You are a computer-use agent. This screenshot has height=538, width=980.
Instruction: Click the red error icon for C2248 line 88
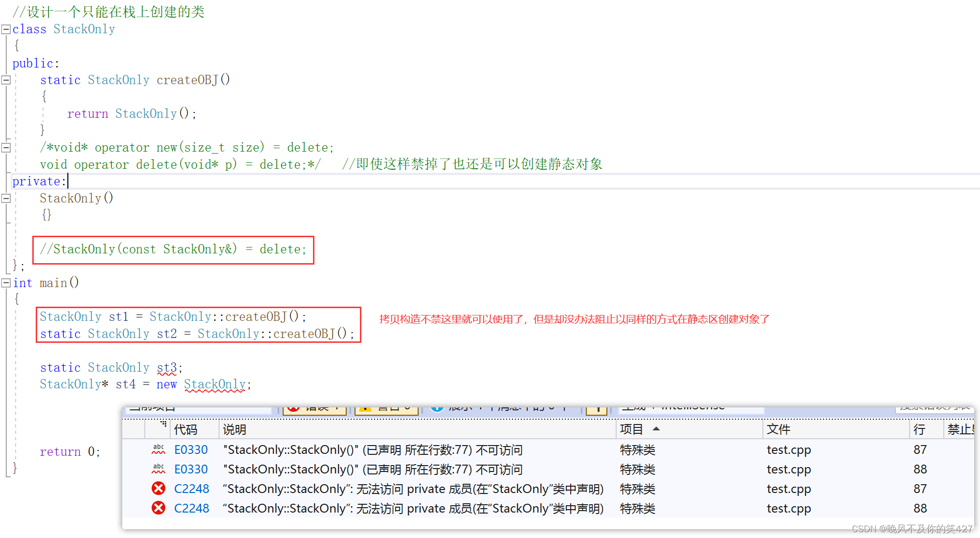[x=158, y=508]
